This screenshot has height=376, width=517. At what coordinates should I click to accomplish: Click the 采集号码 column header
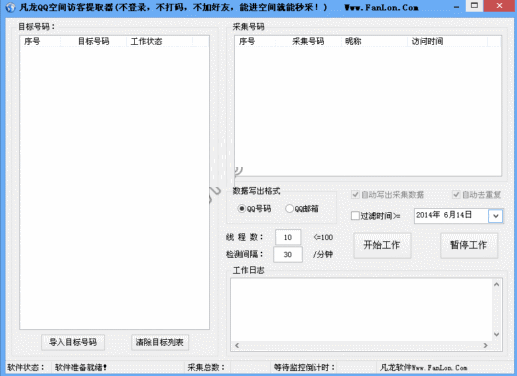(308, 41)
